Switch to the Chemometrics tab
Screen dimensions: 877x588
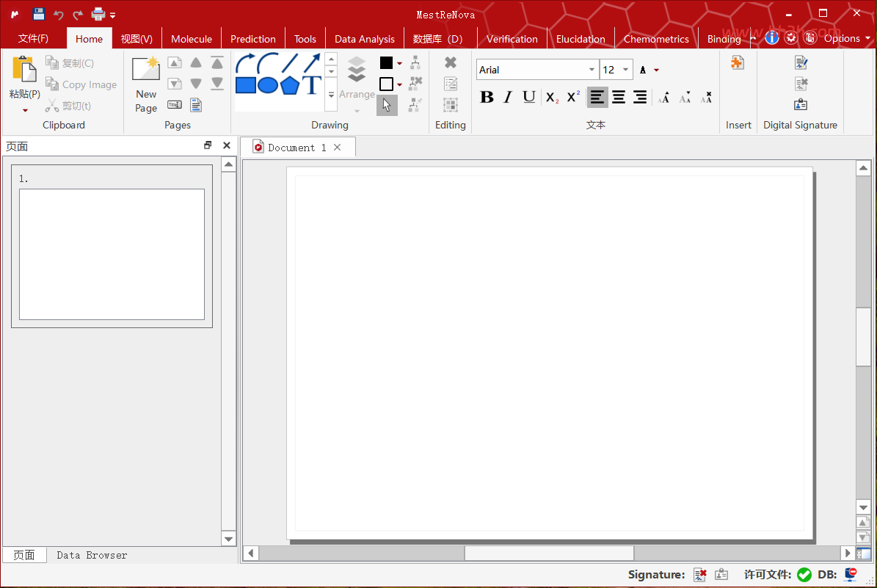[656, 39]
